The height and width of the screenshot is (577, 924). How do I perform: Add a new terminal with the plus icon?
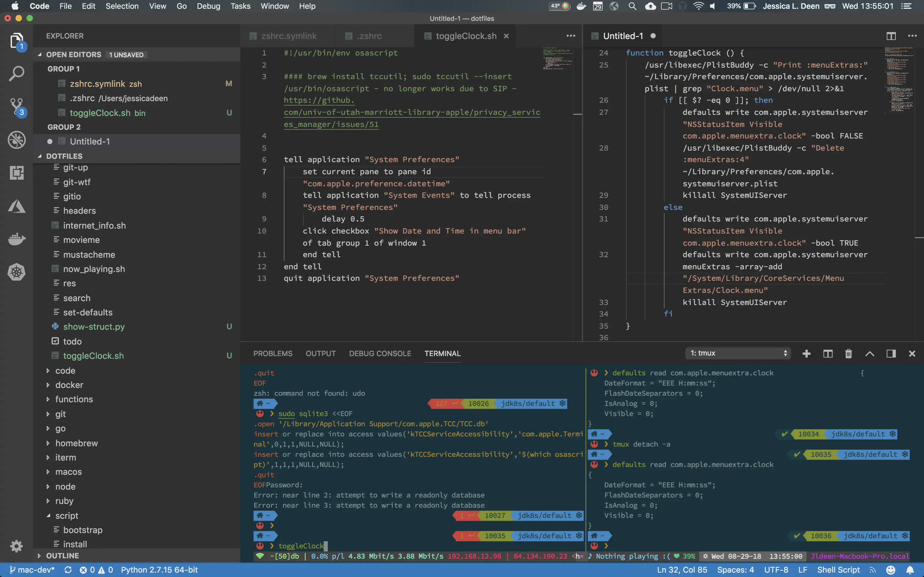(806, 353)
